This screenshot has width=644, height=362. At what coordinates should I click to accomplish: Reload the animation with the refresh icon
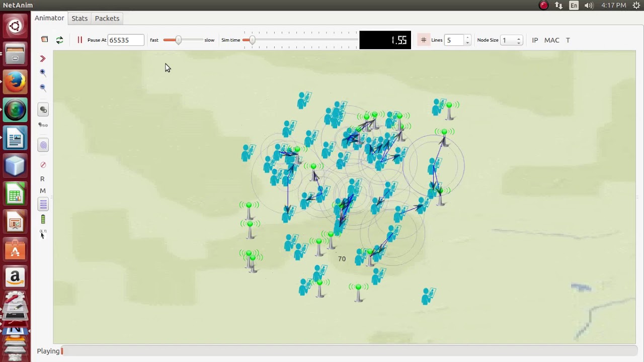click(x=60, y=40)
